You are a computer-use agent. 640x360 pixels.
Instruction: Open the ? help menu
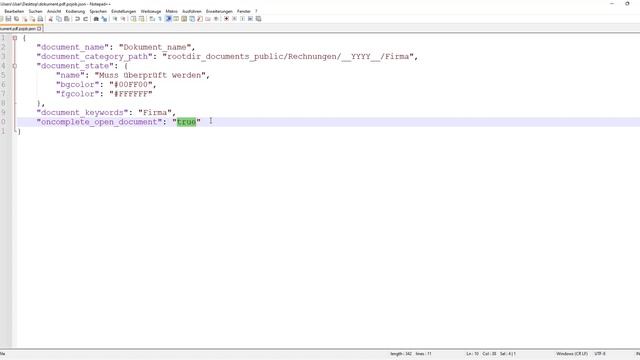[256, 11]
